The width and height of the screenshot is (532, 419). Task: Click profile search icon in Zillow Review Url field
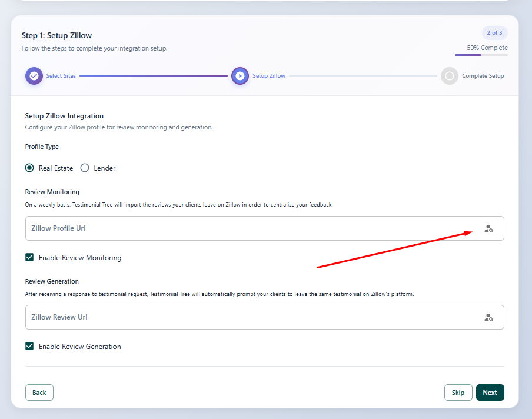pyautogui.click(x=488, y=318)
